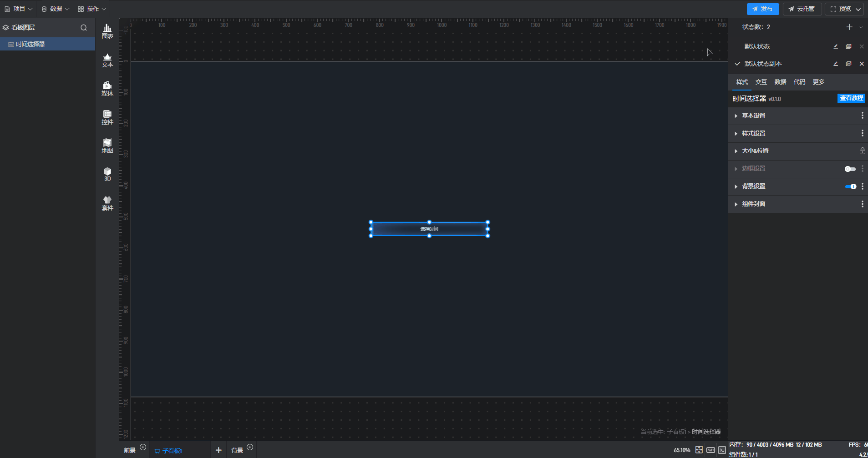
Task: Click the 65.10% zoom level
Action: pyautogui.click(x=682, y=450)
